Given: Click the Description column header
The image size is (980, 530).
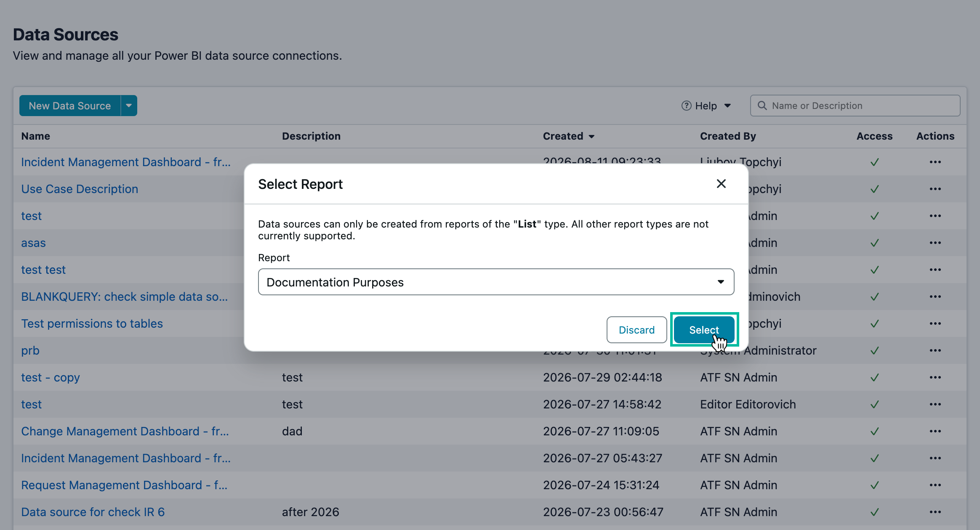Looking at the screenshot, I should click(311, 136).
